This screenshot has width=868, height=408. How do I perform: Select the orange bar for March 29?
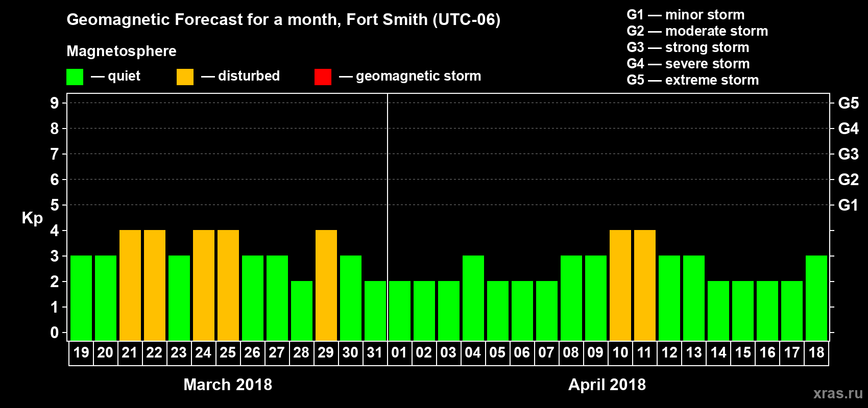click(326, 285)
